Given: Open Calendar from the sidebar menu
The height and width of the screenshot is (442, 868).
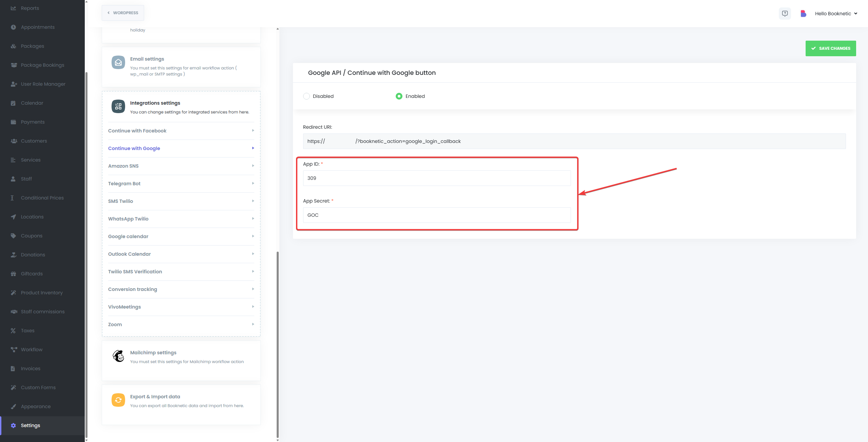Looking at the screenshot, I should [42, 103].
